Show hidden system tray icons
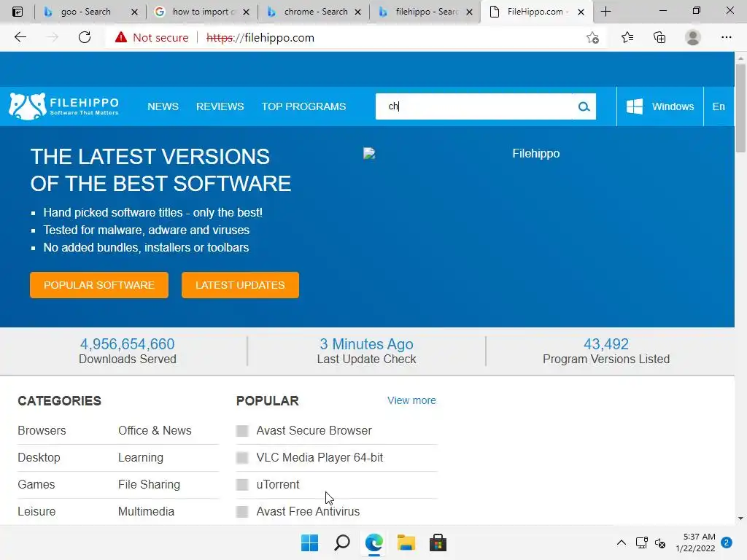Image resolution: width=747 pixels, height=560 pixels. pyautogui.click(x=622, y=542)
